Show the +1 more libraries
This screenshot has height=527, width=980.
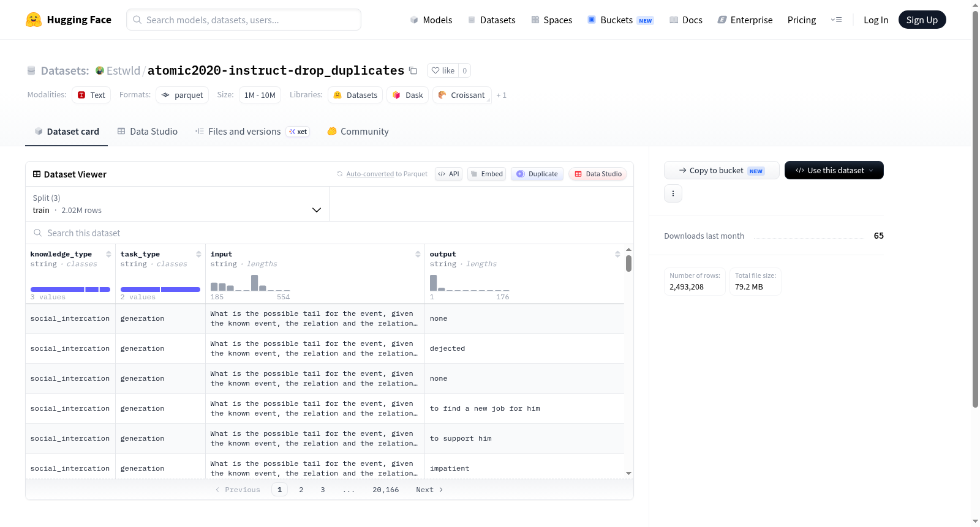[501, 95]
